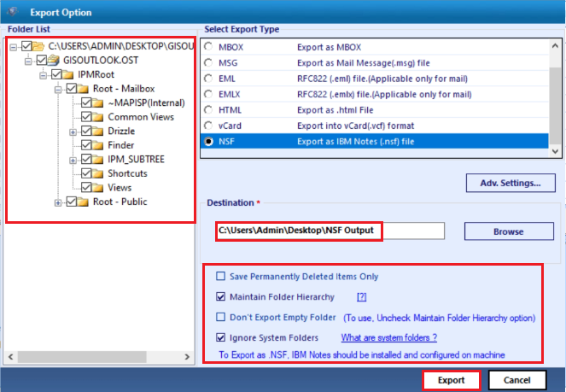Click the app logo icon in title bar

tap(12, 12)
